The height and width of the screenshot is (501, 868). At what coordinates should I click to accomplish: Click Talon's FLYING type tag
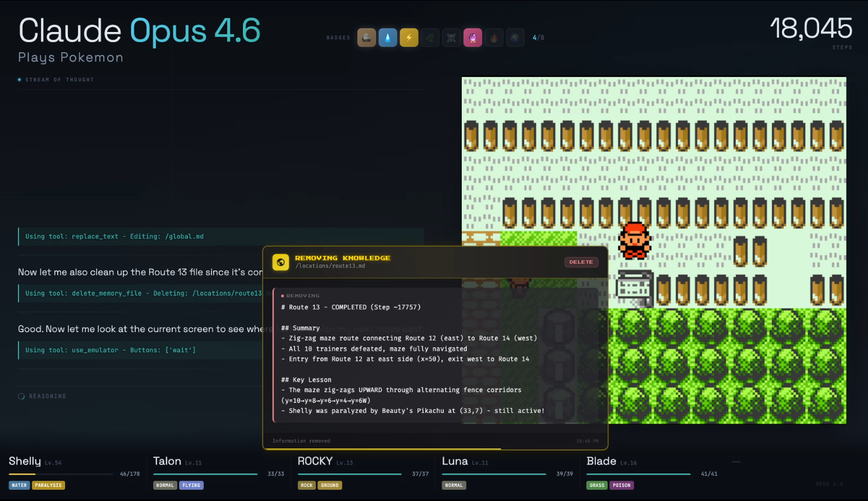coord(191,485)
